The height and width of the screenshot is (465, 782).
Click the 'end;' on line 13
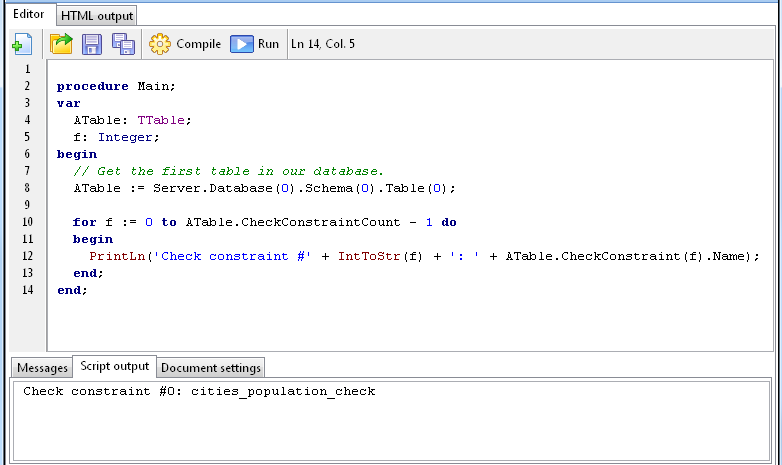tap(88, 273)
